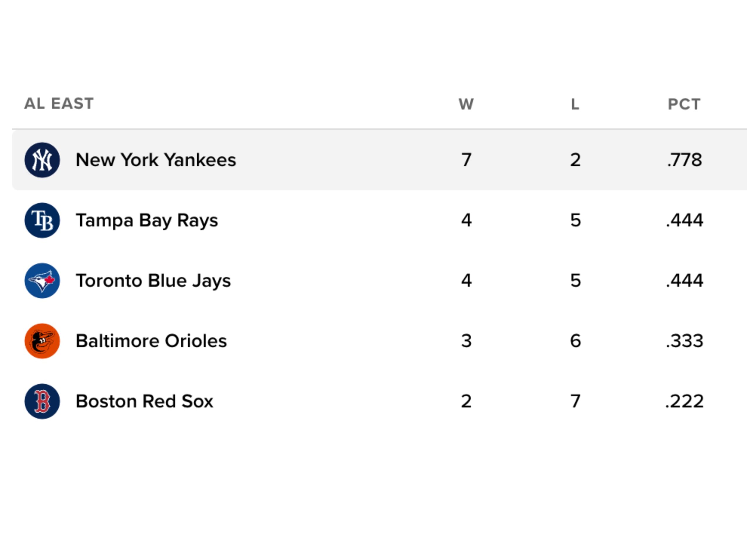Go to the Baltimore Orioles team name
Viewport: 747px width, 560px height.
(151, 341)
